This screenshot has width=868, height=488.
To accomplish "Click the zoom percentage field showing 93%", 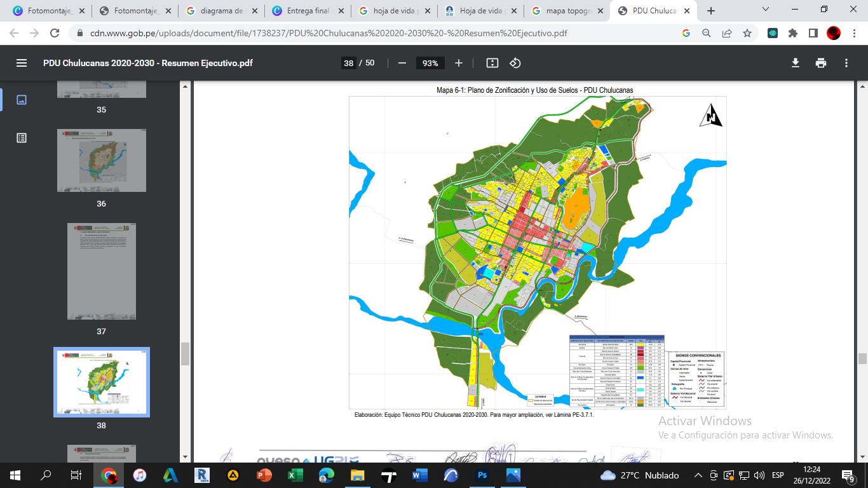I will pyautogui.click(x=430, y=63).
